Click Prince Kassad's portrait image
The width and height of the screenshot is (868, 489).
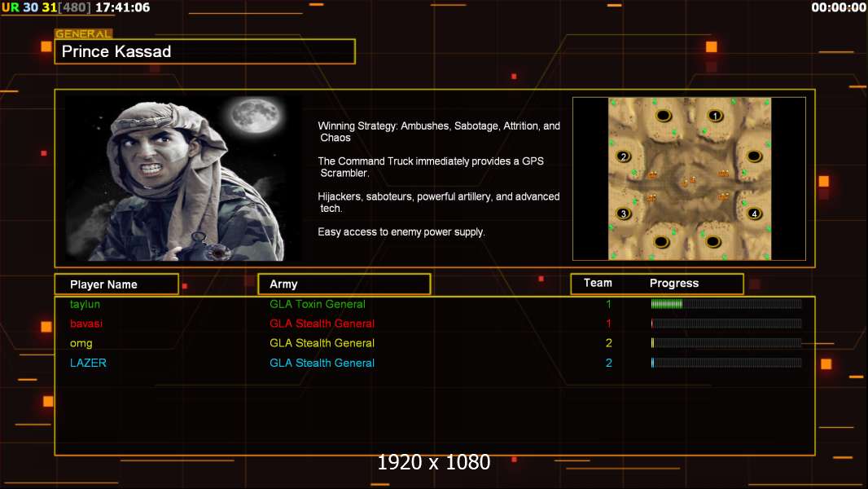[182, 178]
